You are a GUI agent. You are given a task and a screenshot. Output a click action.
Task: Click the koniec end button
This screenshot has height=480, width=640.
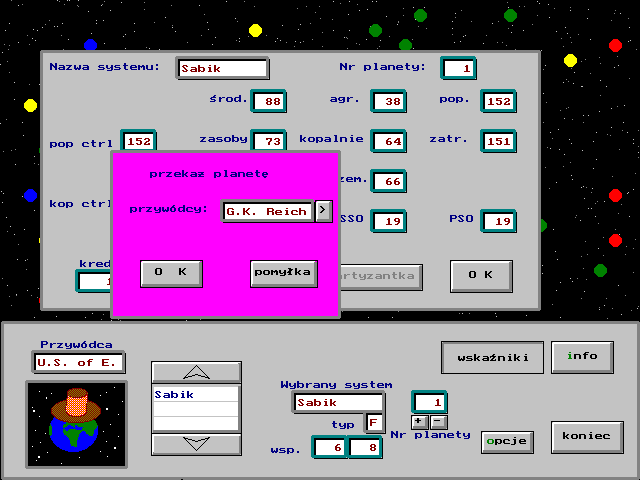point(587,437)
